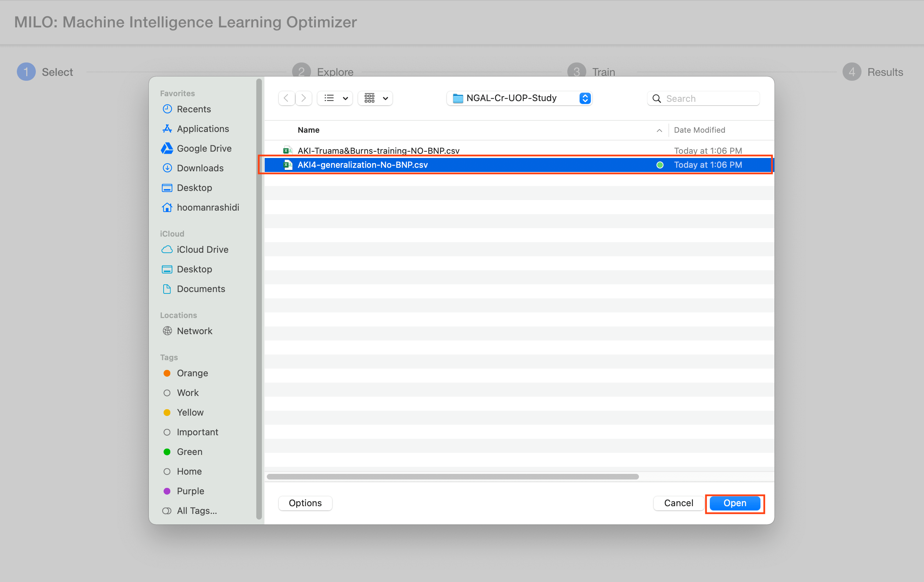Open the NGAL-Cr-UOP-Study folder path popup
The height and width of the screenshot is (582, 924).
pyautogui.click(x=519, y=98)
